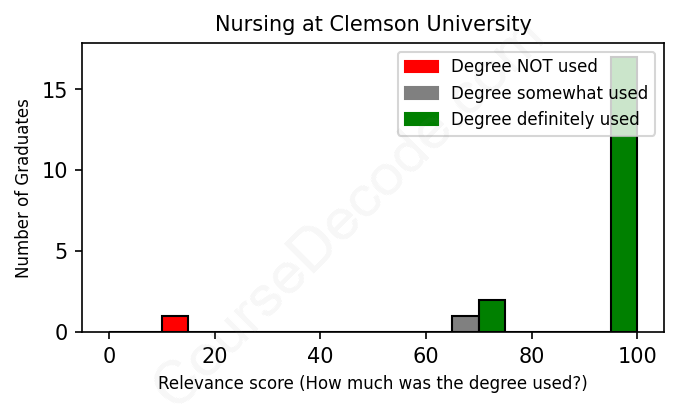This screenshot has width=678, height=408.
Task: Click the red 'Degree NOT used' legend swatch
Action: [x=421, y=67]
